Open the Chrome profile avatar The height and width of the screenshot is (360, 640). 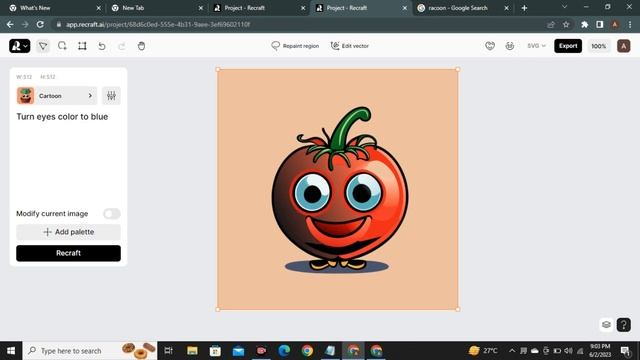615,24
